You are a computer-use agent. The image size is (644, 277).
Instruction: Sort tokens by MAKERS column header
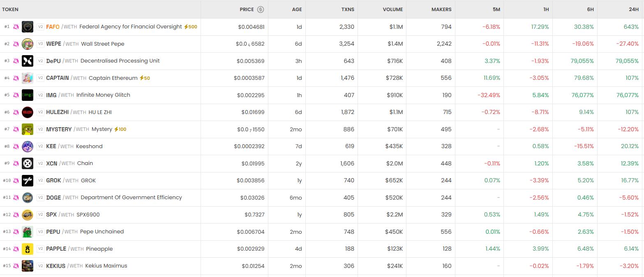pyautogui.click(x=441, y=9)
